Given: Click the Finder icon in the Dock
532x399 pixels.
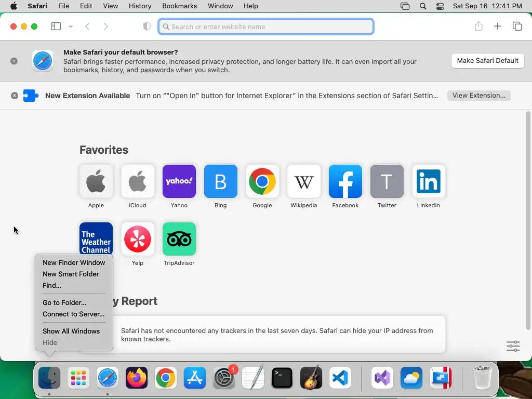Looking at the screenshot, I should (49, 377).
